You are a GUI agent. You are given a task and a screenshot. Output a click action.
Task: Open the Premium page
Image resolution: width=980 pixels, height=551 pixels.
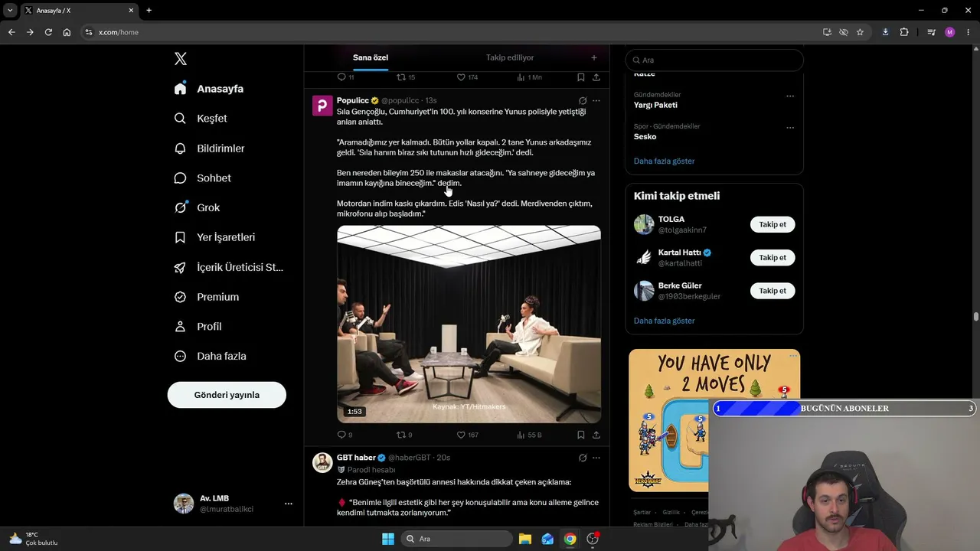point(207,297)
